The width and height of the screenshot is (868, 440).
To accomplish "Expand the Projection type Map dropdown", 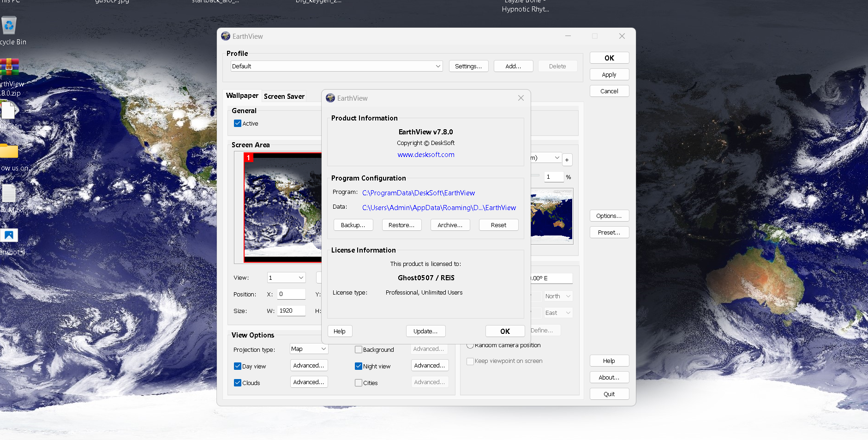I will click(x=309, y=349).
